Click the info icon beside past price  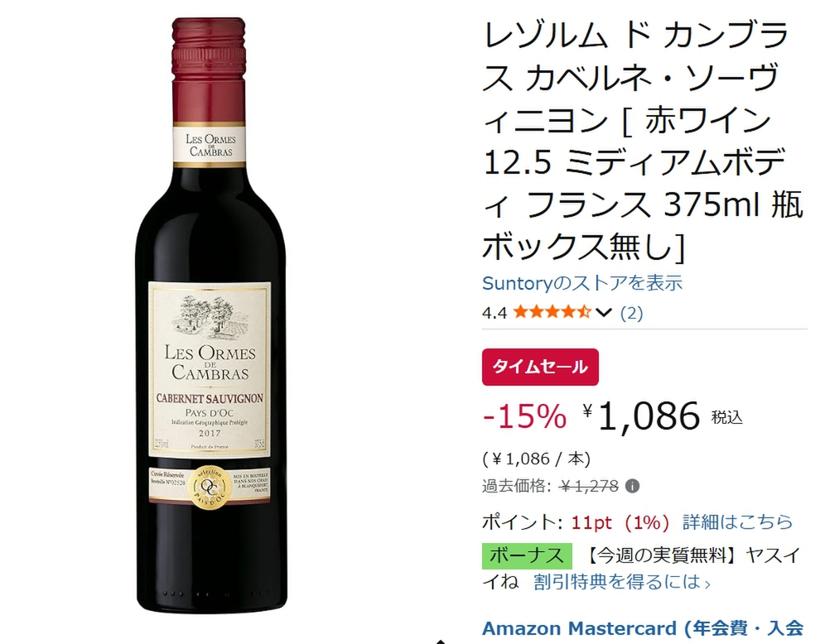pyautogui.click(x=632, y=486)
